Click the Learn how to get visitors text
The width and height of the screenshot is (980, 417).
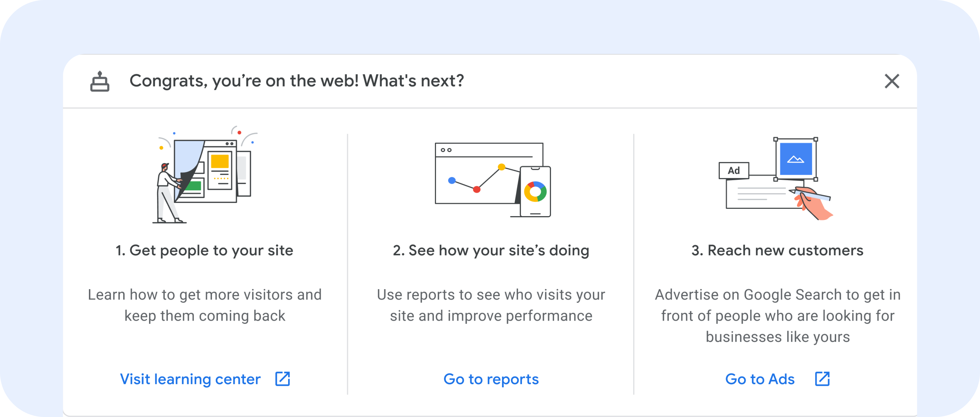(x=205, y=305)
